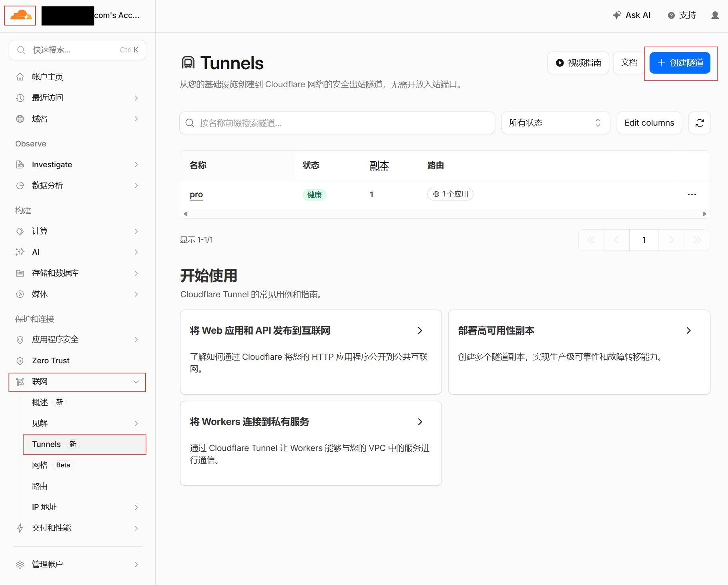The height and width of the screenshot is (585, 728).
Task: Open the user profile icon
Action: point(715,15)
